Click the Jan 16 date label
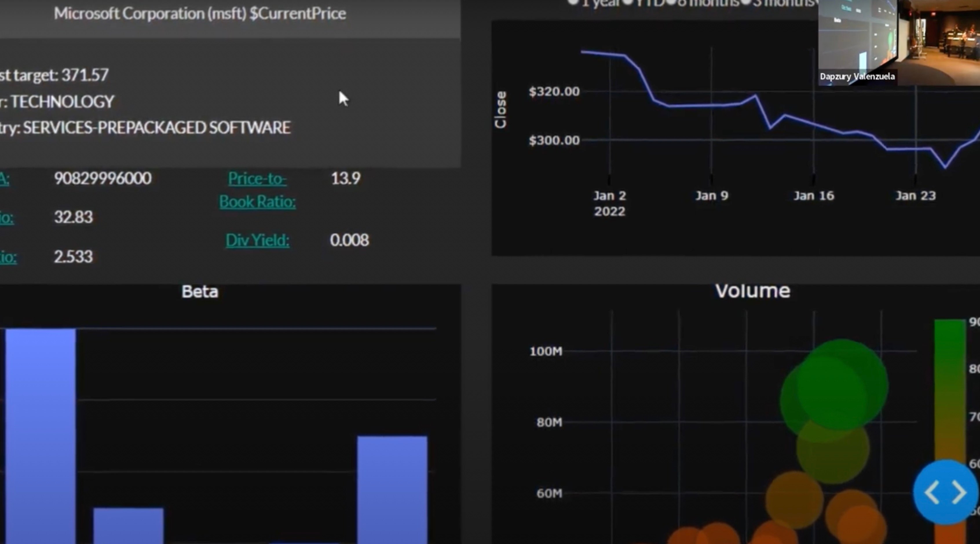The image size is (980, 544). tap(814, 196)
